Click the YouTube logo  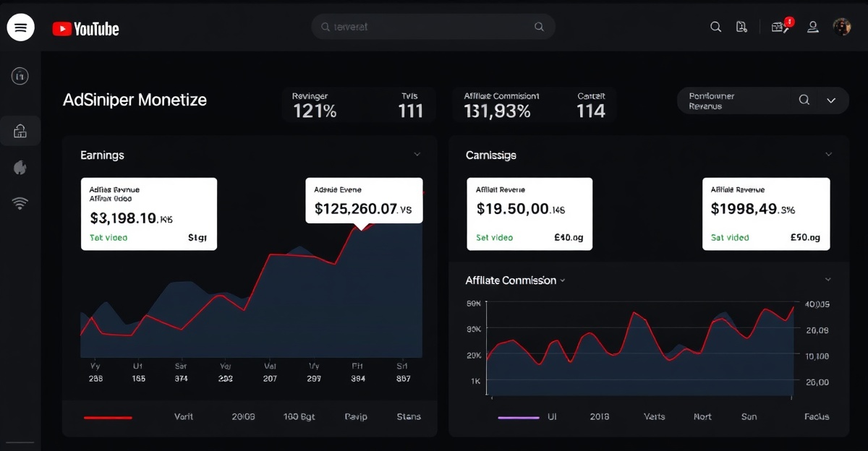click(85, 29)
